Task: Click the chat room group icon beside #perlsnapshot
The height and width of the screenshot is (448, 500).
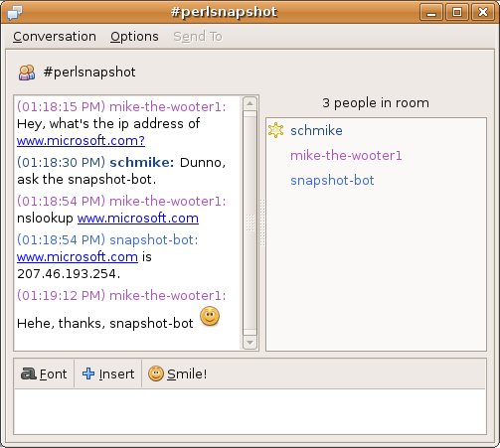Action: (27, 73)
